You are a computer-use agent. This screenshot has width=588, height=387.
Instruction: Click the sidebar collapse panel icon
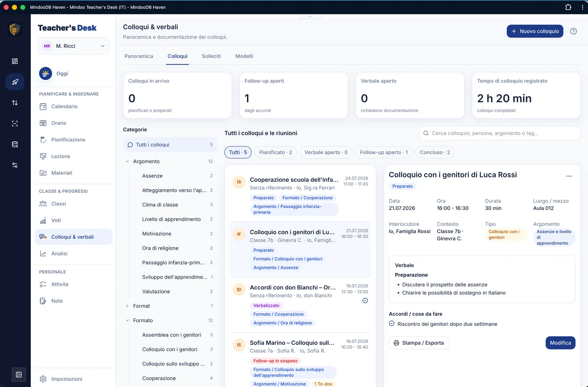point(19,375)
